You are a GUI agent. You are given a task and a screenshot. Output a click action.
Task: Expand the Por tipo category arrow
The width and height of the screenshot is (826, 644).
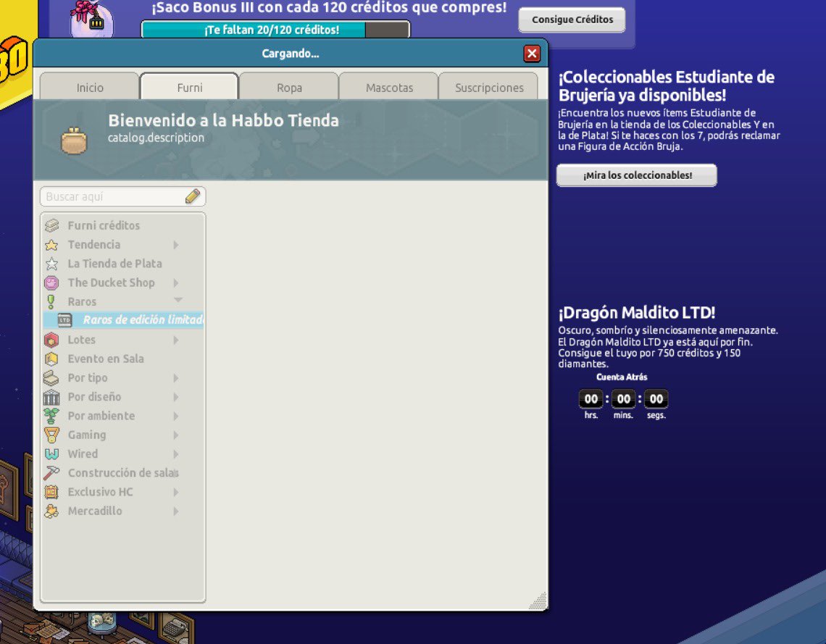click(x=176, y=378)
